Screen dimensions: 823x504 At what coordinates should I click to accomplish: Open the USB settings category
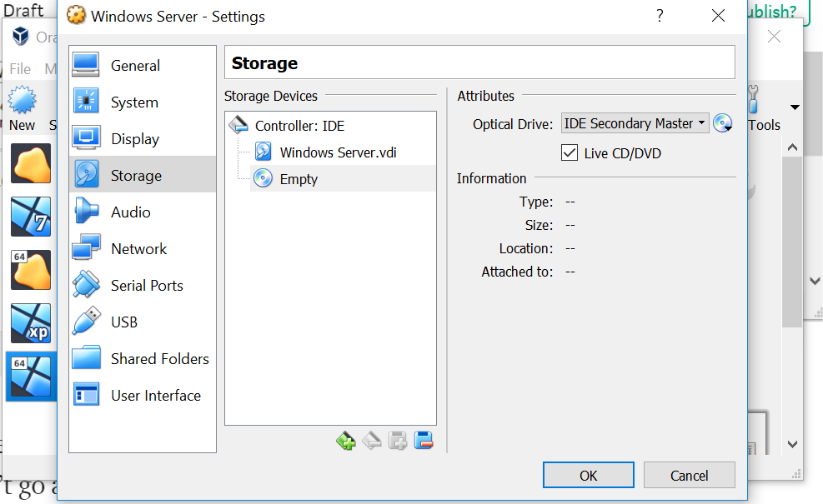(143, 322)
